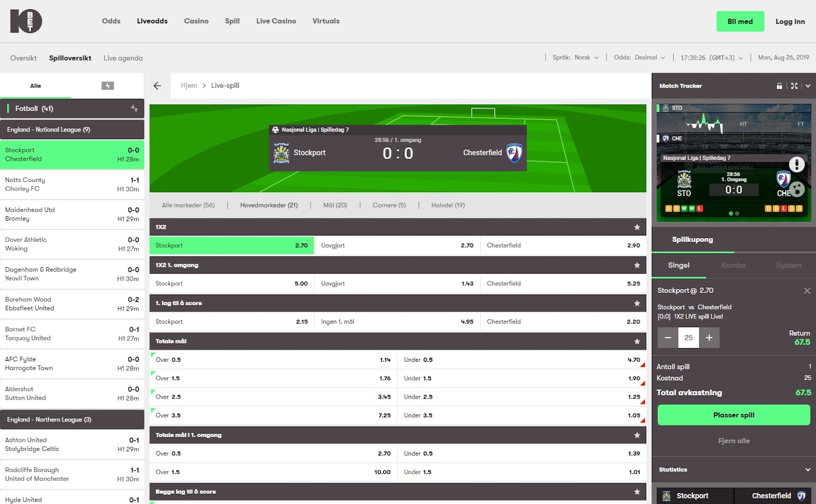Image resolution: width=816 pixels, height=504 pixels.
Task: Toggle the Stockport 2.70 odds selection
Action: pyautogui.click(x=232, y=246)
